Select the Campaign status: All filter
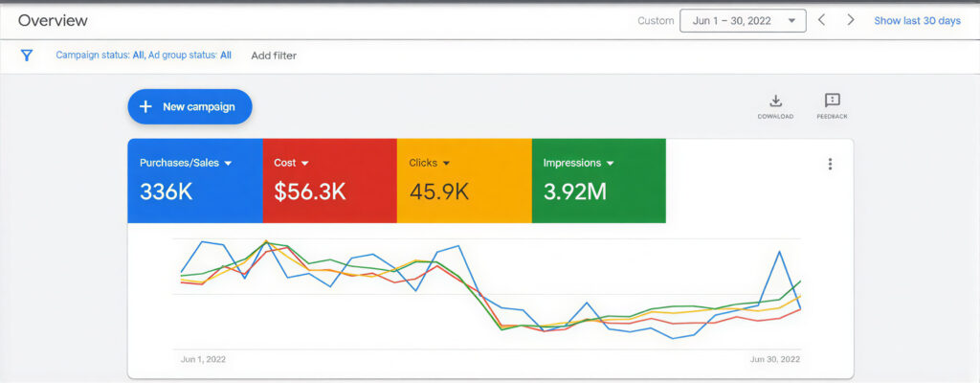Viewport: 980px width, 383px height. click(x=100, y=56)
